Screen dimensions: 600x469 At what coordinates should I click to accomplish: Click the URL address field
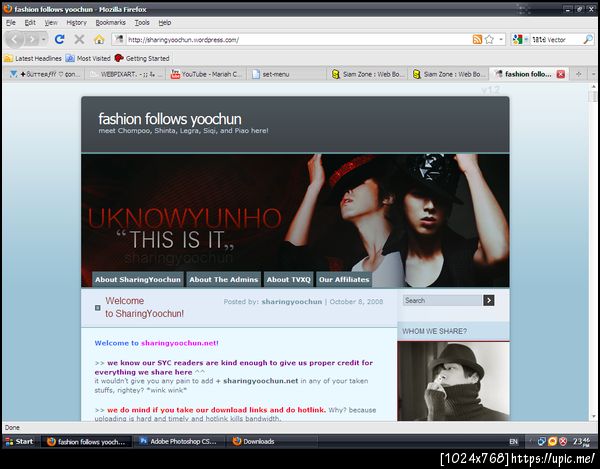[298, 39]
